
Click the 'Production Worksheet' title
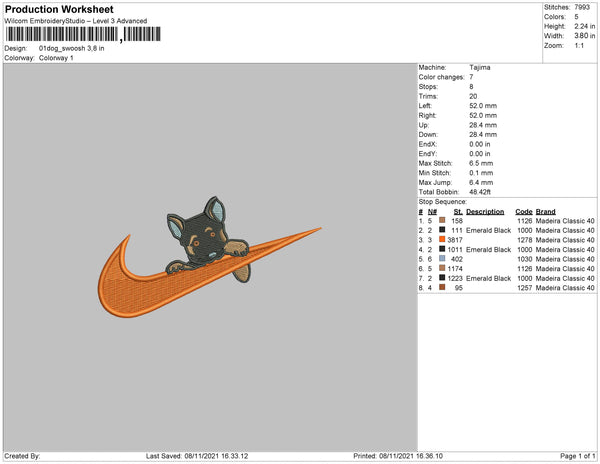(59, 10)
